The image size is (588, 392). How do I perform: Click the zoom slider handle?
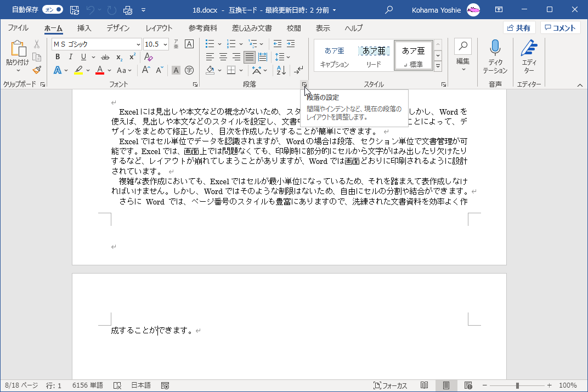click(x=517, y=385)
